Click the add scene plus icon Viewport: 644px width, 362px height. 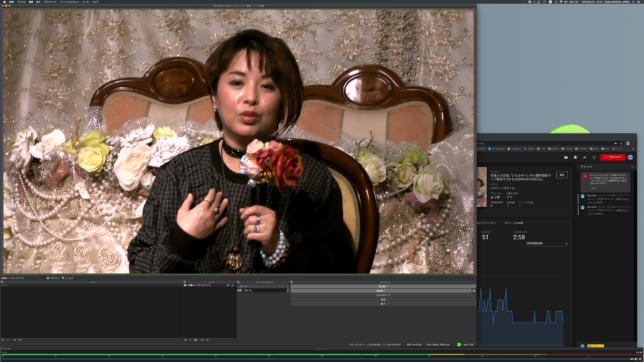[x=3, y=340]
